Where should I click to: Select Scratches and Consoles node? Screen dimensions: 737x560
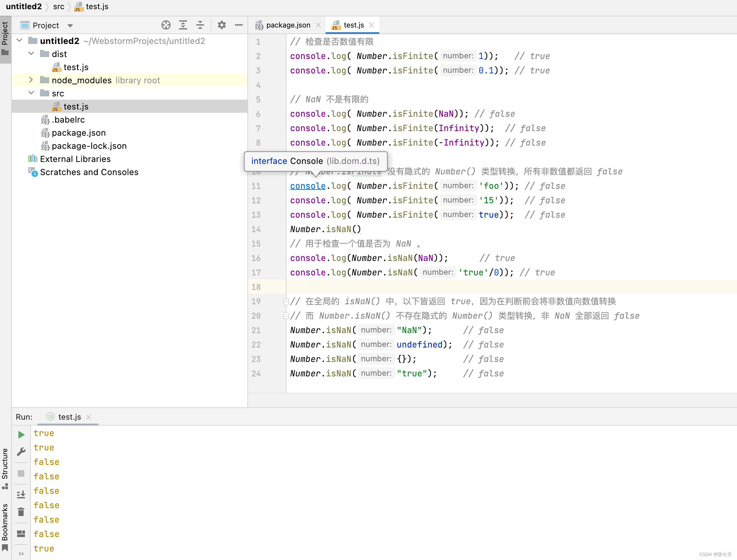click(x=89, y=172)
